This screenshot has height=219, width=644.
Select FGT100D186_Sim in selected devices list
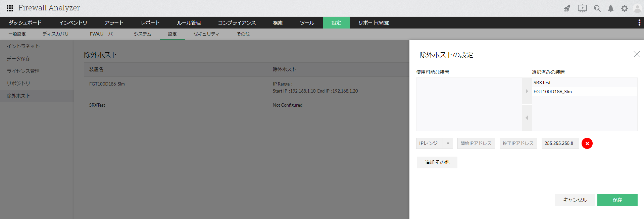(x=584, y=92)
